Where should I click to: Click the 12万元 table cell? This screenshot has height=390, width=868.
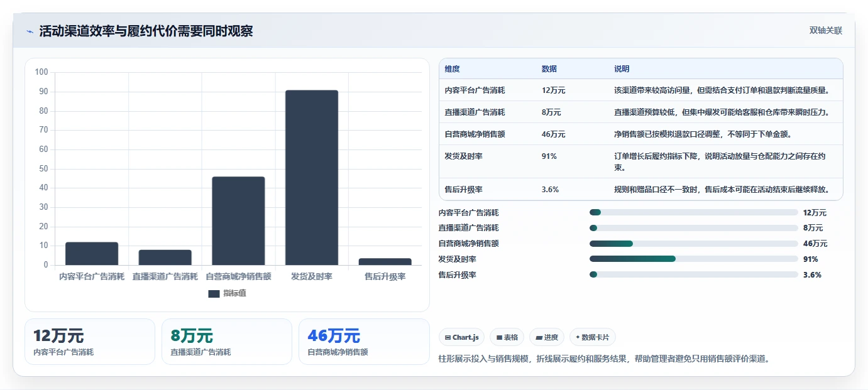click(x=553, y=90)
